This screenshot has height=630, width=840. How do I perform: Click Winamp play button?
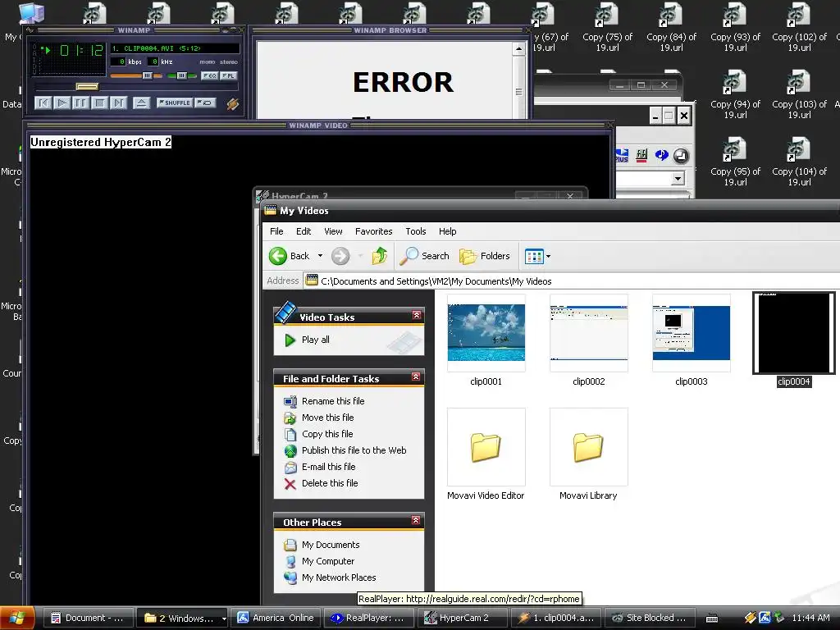pos(62,103)
